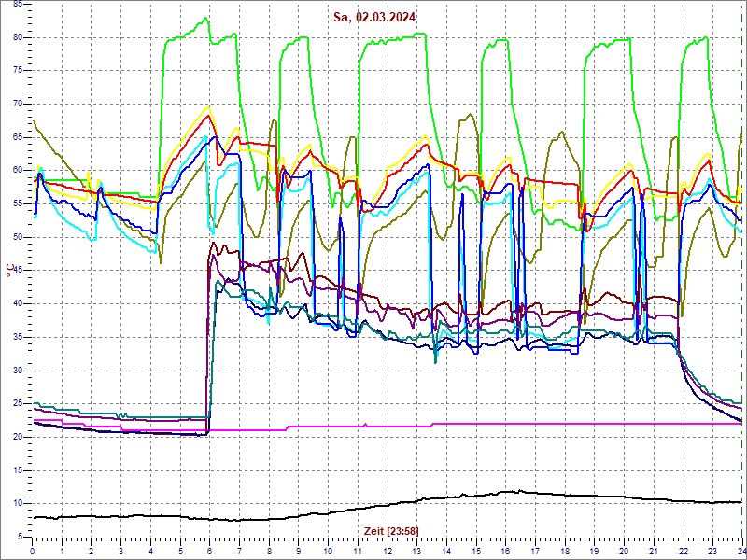Select the '25' tick label on the temperature axis

point(18,404)
